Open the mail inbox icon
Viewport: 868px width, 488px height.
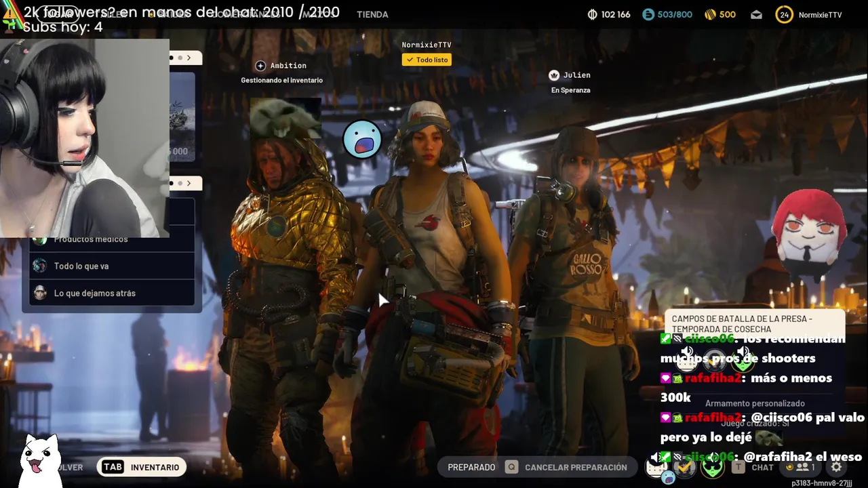coord(757,14)
